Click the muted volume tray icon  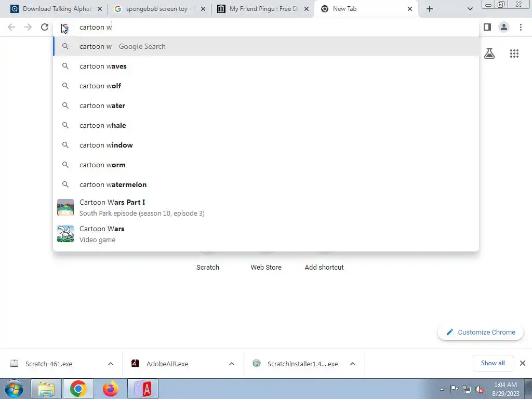(480, 389)
